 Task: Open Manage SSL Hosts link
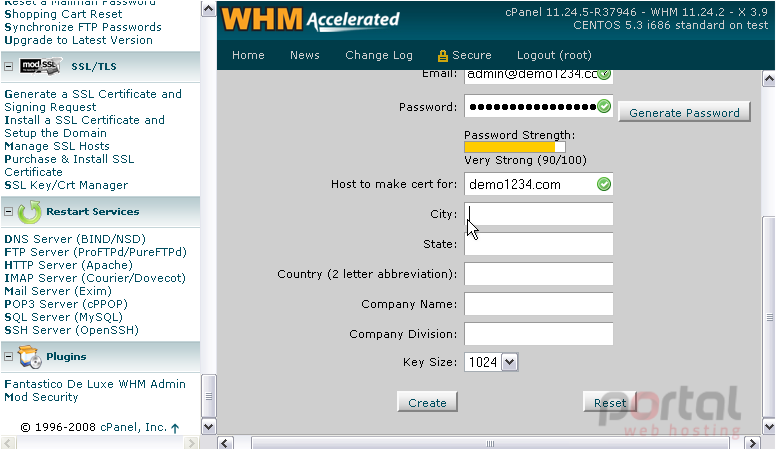(x=57, y=146)
